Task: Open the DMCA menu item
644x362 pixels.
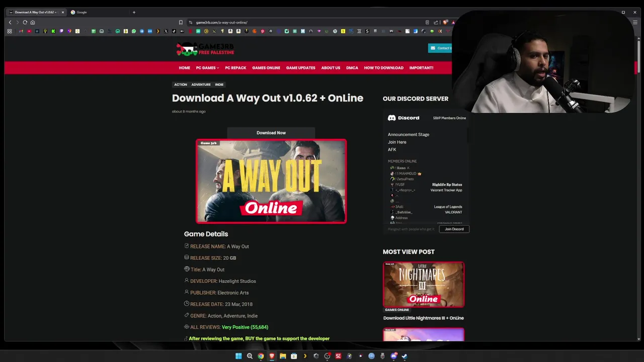Action: coord(352,68)
